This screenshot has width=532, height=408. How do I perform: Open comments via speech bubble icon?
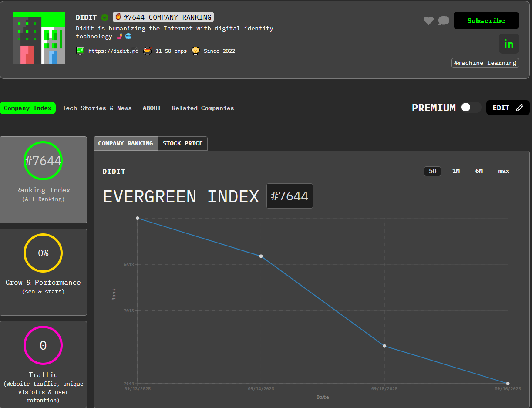pyautogui.click(x=444, y=20)
